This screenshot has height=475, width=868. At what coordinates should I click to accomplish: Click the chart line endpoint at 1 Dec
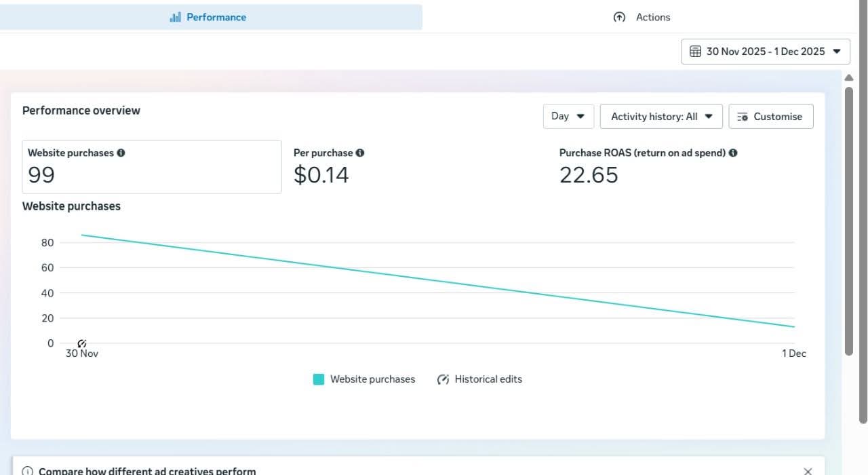(793, 326)
